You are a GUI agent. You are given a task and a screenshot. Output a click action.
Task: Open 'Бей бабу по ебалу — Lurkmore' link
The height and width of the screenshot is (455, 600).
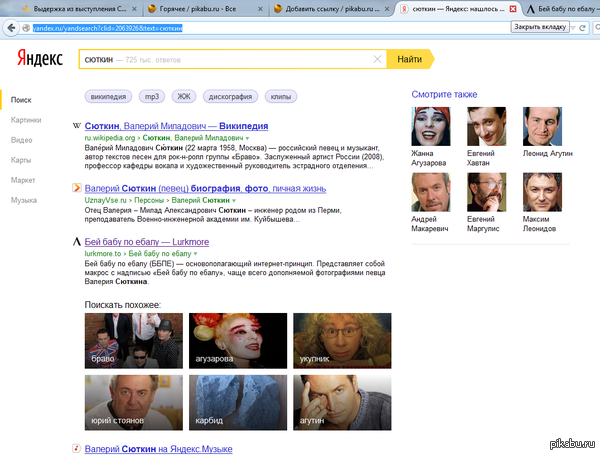(147, 242)
